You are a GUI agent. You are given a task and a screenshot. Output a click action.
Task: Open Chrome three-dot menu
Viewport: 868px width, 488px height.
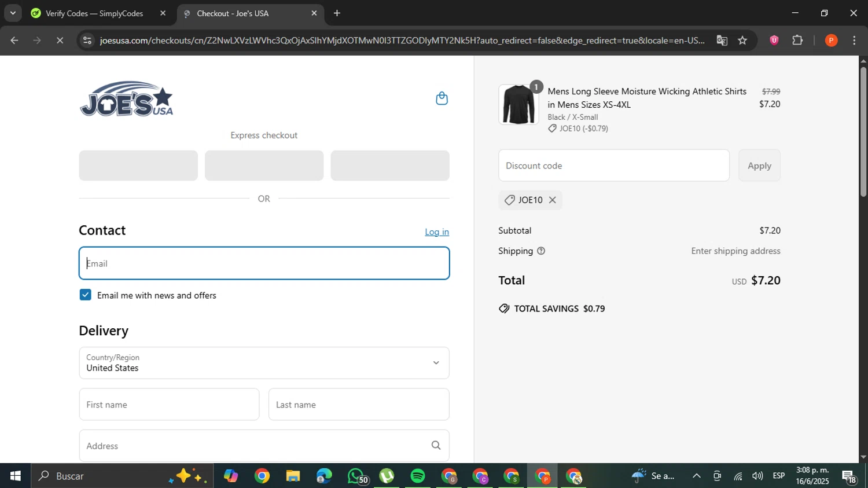854,41
